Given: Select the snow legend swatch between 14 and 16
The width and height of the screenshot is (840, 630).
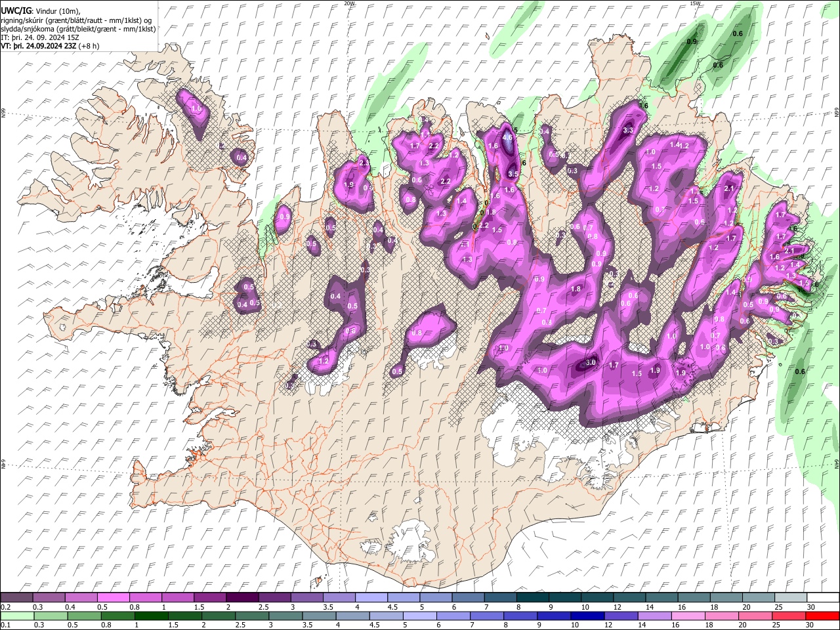Looking at the screenshot, I should [x=662, y=597].
